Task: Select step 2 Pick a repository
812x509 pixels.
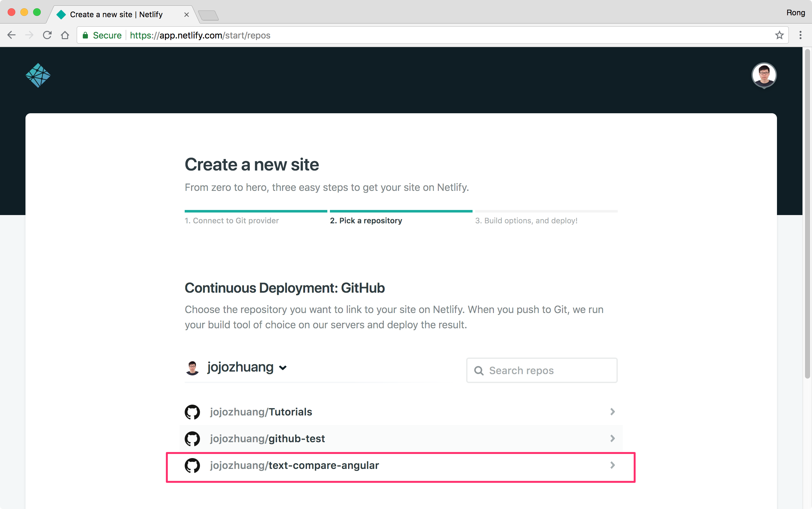Action: click(366, 220)
